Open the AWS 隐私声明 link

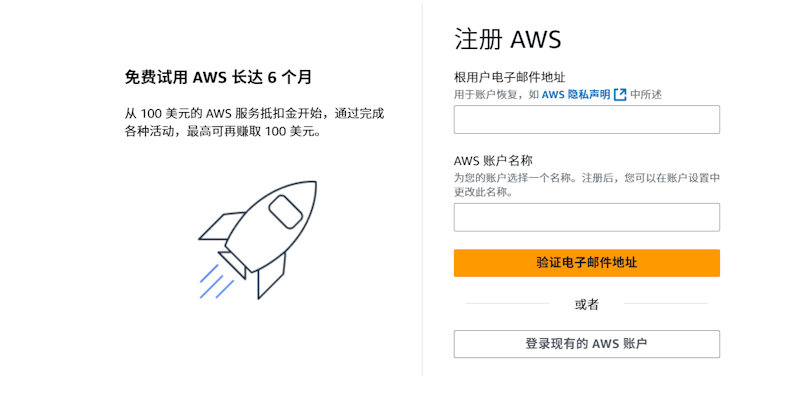tap(576, 94)
